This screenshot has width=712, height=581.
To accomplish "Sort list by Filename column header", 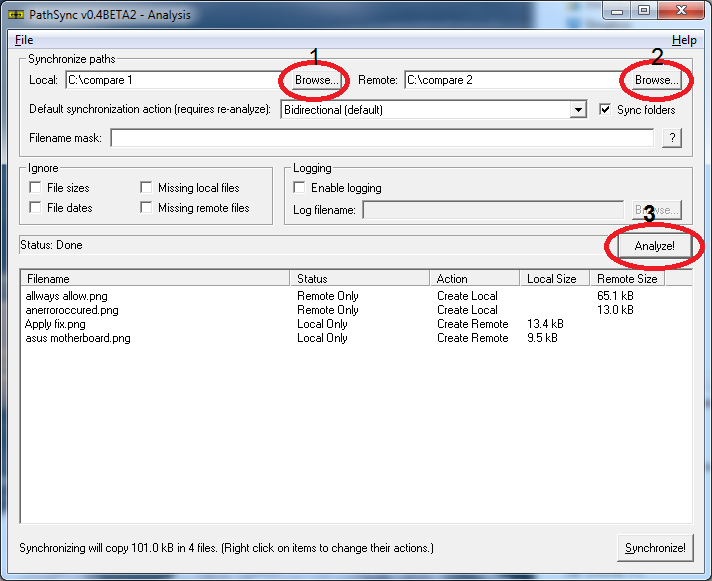I will coord(155,279).
